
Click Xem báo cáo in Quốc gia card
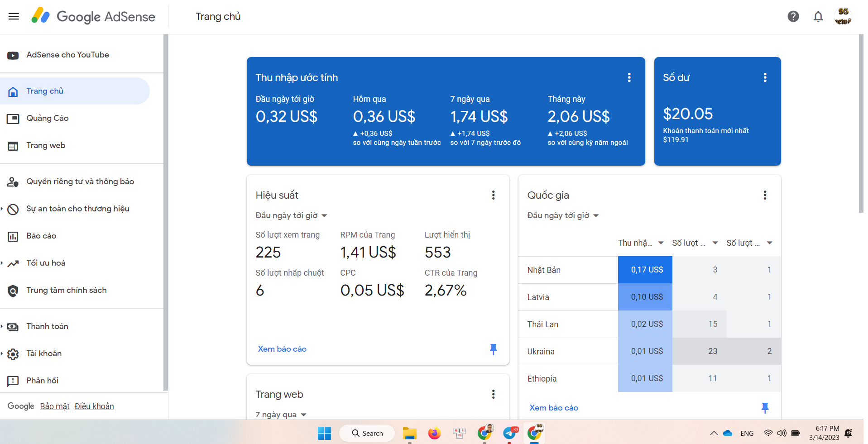[554, 408]
